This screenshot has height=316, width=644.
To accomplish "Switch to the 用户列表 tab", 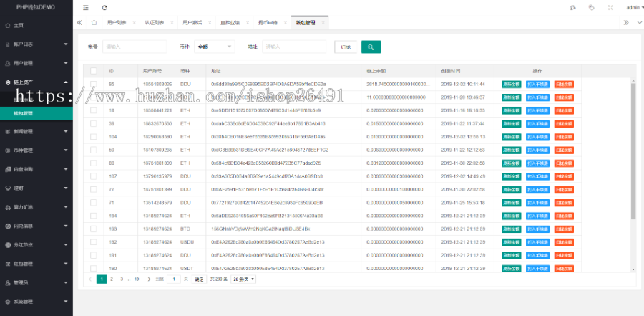I will [116, 23].
